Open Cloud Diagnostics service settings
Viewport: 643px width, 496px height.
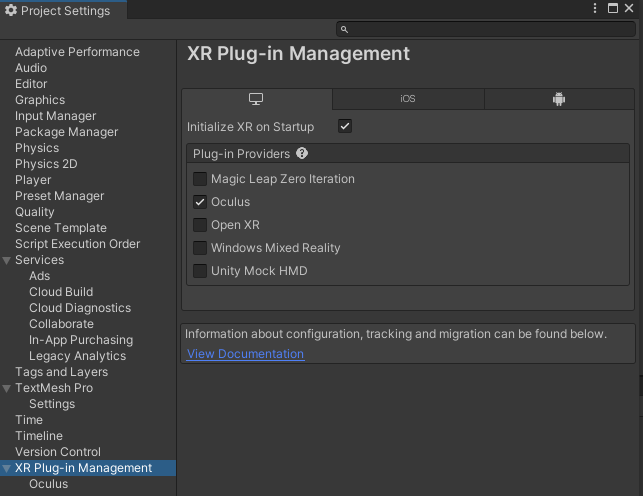pyautogui.click(x=80, y=307)
